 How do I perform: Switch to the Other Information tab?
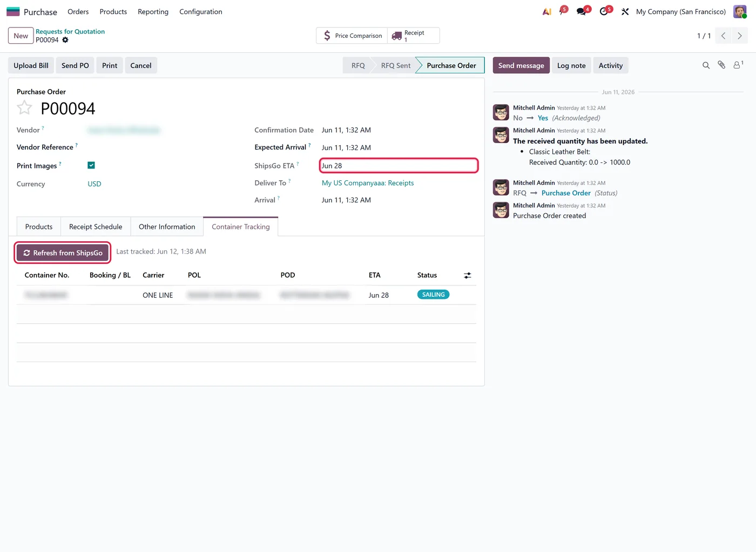[x=167, y=227]
